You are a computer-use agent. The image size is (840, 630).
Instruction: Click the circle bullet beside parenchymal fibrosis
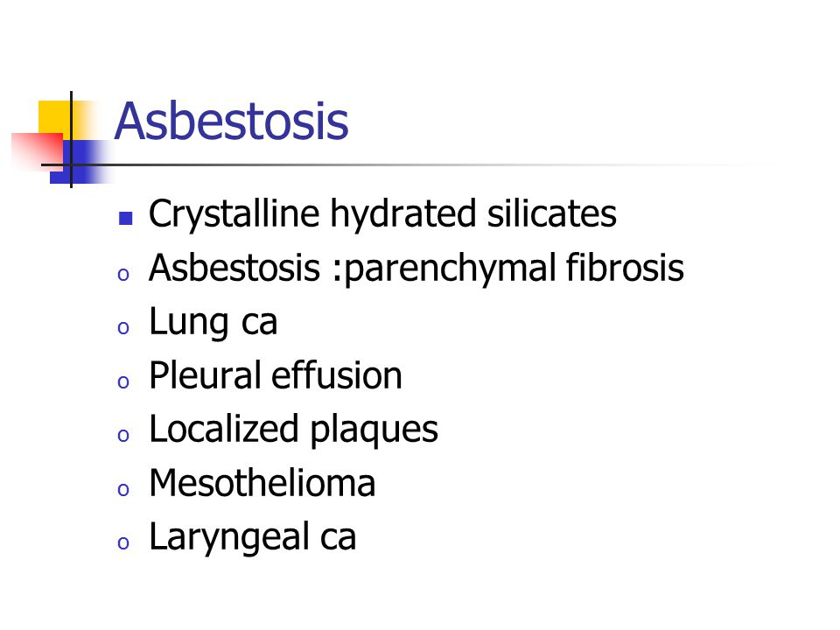[123, 275]
